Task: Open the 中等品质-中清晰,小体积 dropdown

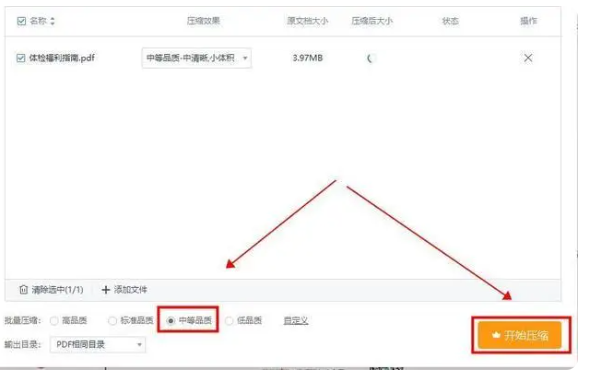Action: coord(196,58)
